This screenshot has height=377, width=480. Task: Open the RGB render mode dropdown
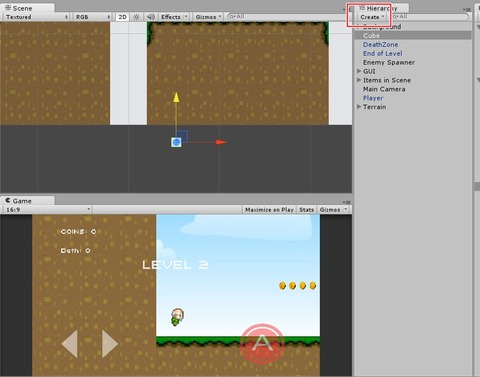click(92, 17)
